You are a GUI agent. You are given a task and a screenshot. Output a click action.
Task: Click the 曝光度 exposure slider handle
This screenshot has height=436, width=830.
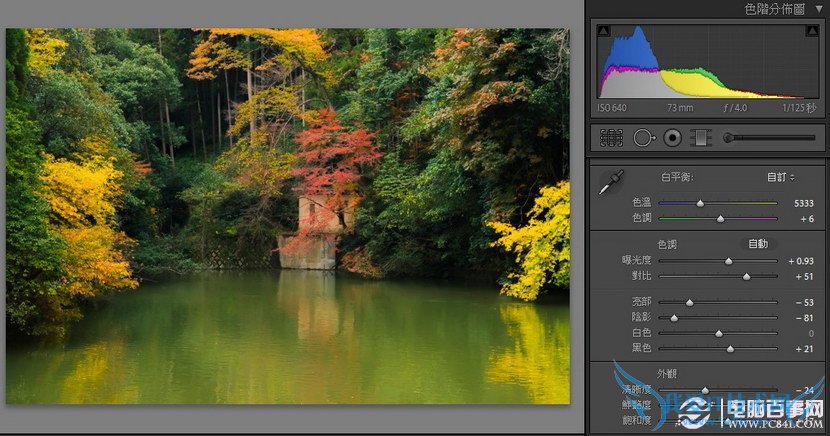coord(729,261)
